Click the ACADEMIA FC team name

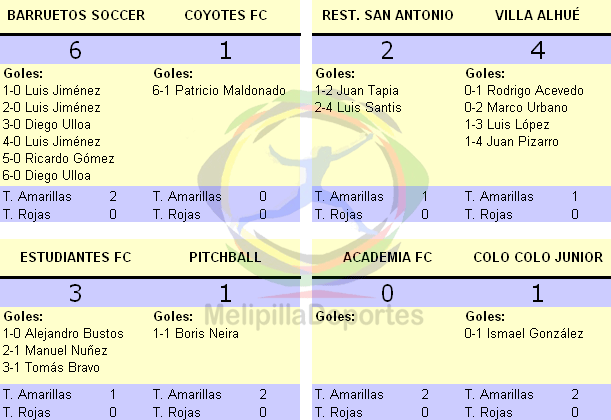[388, 257]
